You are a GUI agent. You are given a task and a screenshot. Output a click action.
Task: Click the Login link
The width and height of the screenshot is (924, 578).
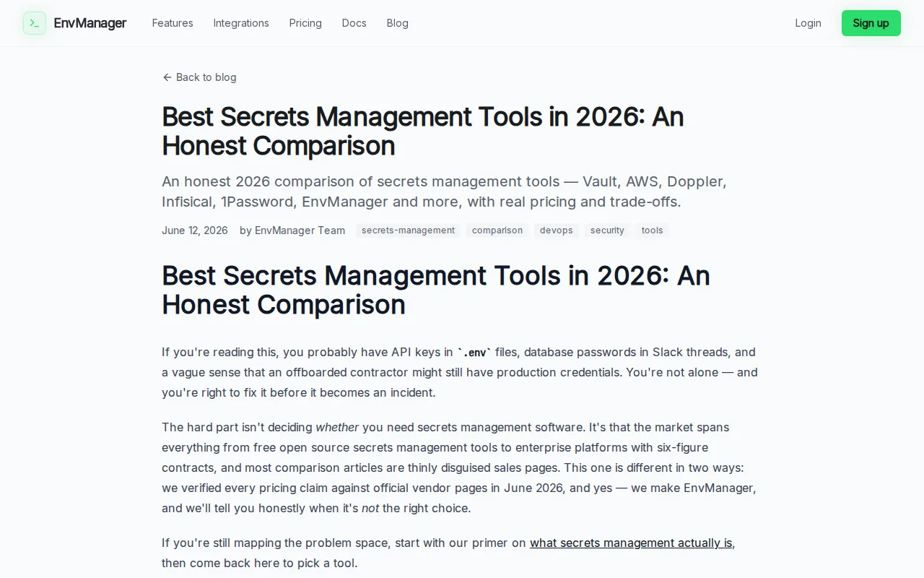(x=808, y=23)
